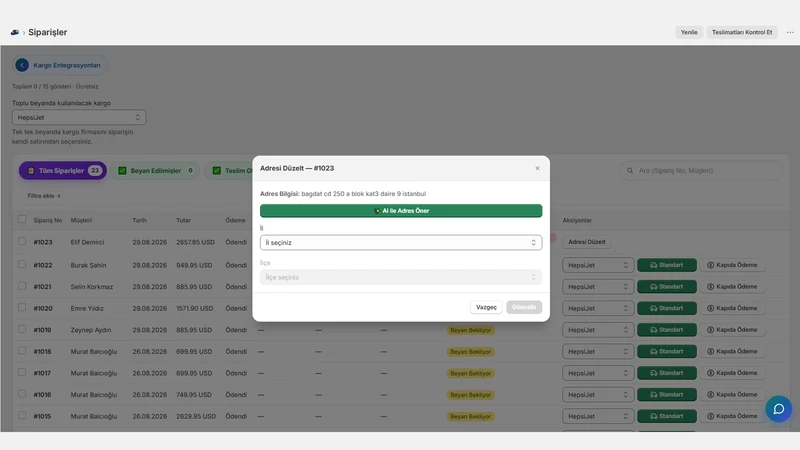Select checkbox for order #1019
This screenshot has height=450, width=800.
[22, 329]
